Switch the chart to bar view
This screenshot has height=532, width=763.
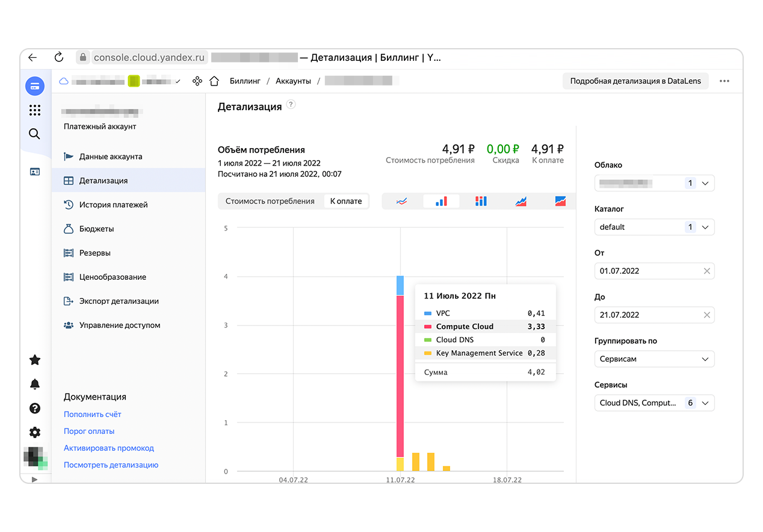tap(441, 201)
